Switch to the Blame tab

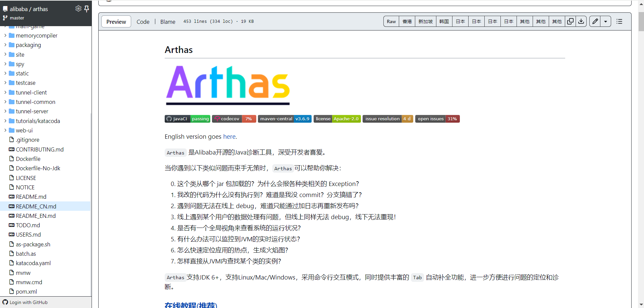168,21
